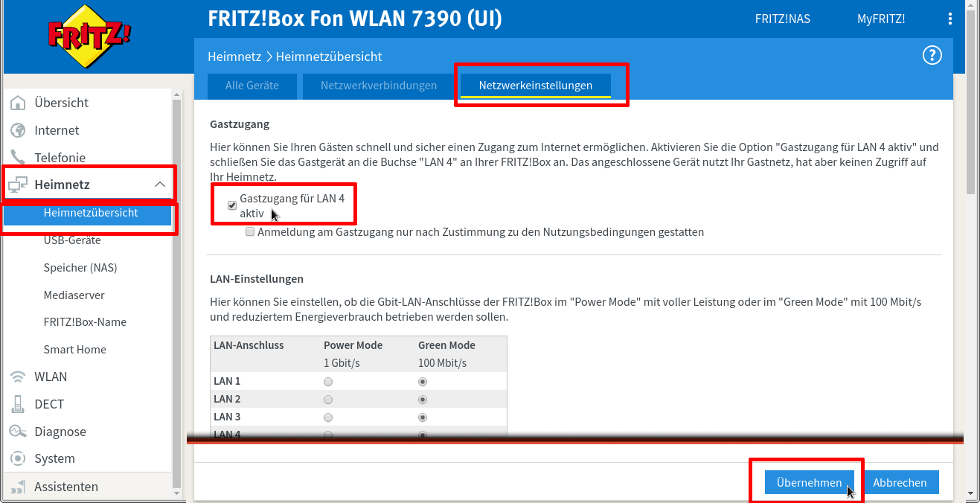Click the Diagnose icon

coord(19,432)
